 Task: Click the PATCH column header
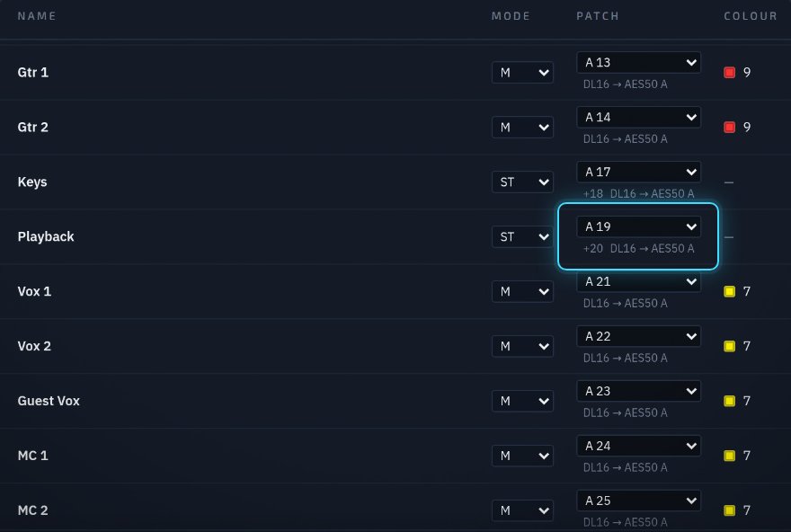coord(597,16)
